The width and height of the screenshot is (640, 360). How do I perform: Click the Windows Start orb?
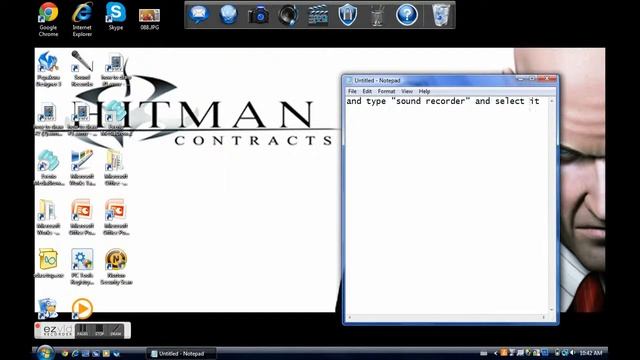pyautogui.click(x=45, y=353)
